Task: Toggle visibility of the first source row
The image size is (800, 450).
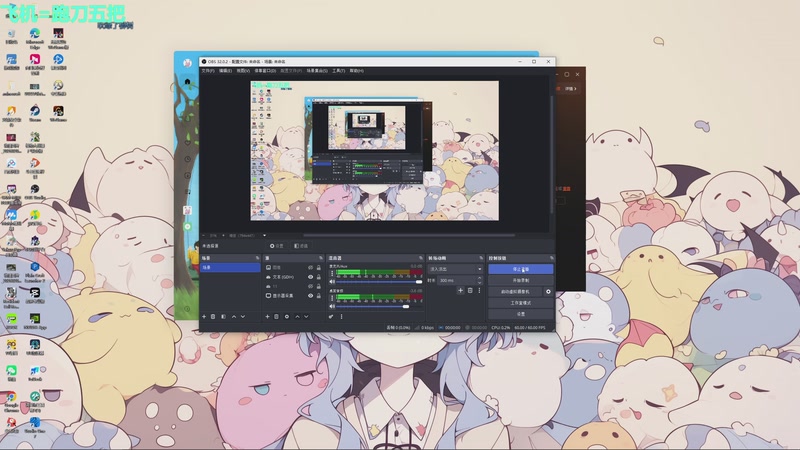Action: click(x=310, y=267)
